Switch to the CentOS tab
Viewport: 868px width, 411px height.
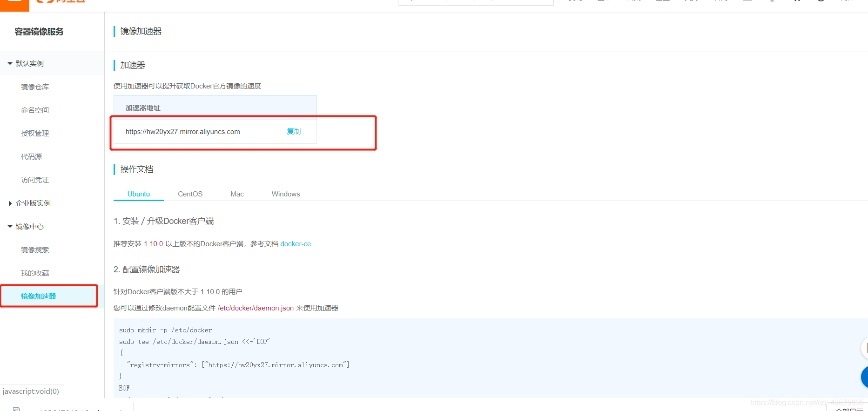point(190,194)
